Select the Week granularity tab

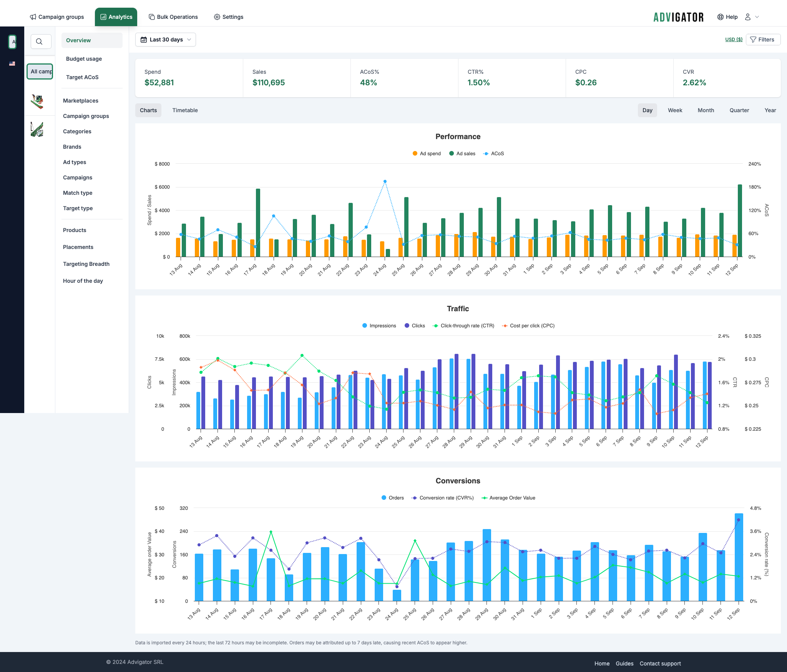pos(675,110)
